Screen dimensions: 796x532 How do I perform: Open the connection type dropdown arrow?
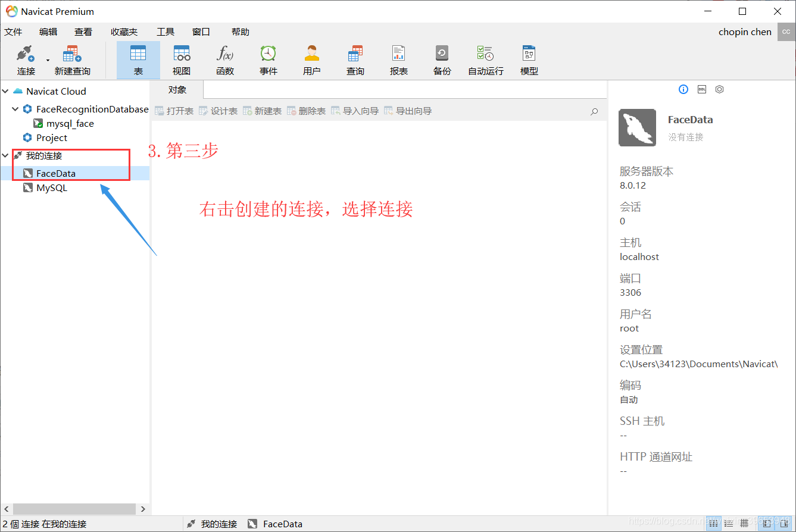(x=47, y=60)
